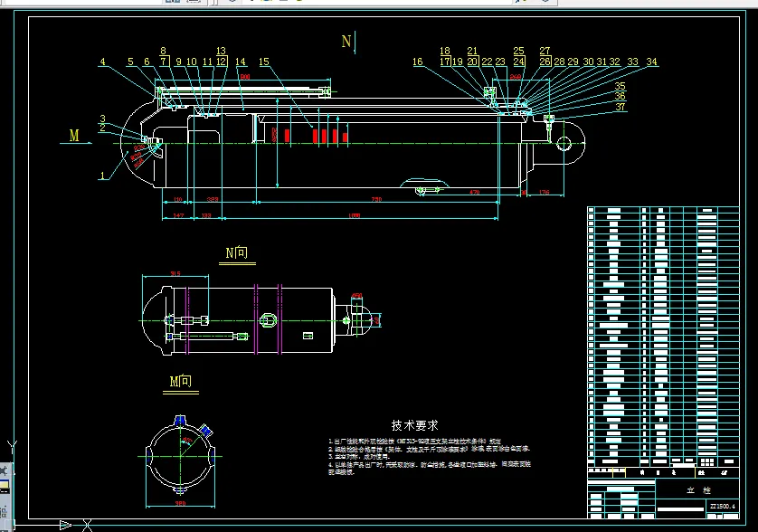This screenshot has height=532, width=758.
Task: Click part callout 34
Action: pos(651,62)
